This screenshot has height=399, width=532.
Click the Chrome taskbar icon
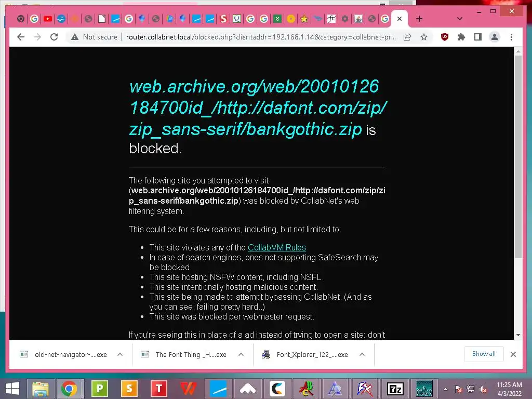(69, 389)
